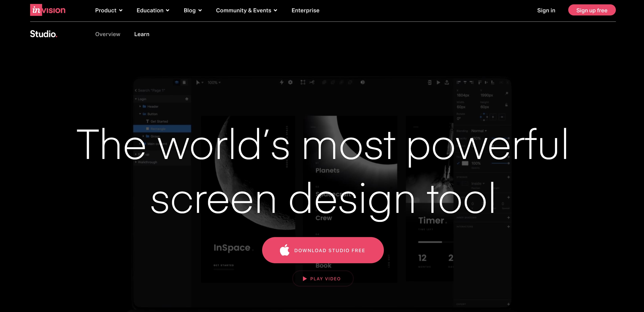
Task: Click the InVision logo
Action: (48, 10)
